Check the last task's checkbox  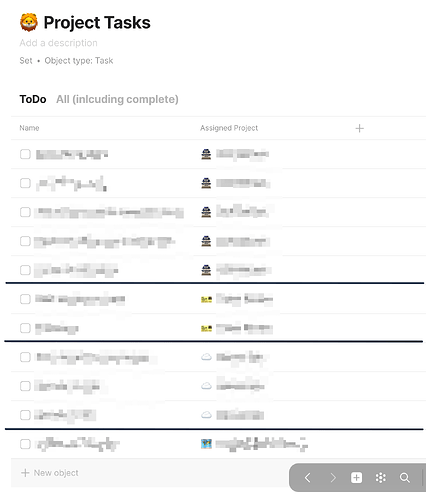25,444
